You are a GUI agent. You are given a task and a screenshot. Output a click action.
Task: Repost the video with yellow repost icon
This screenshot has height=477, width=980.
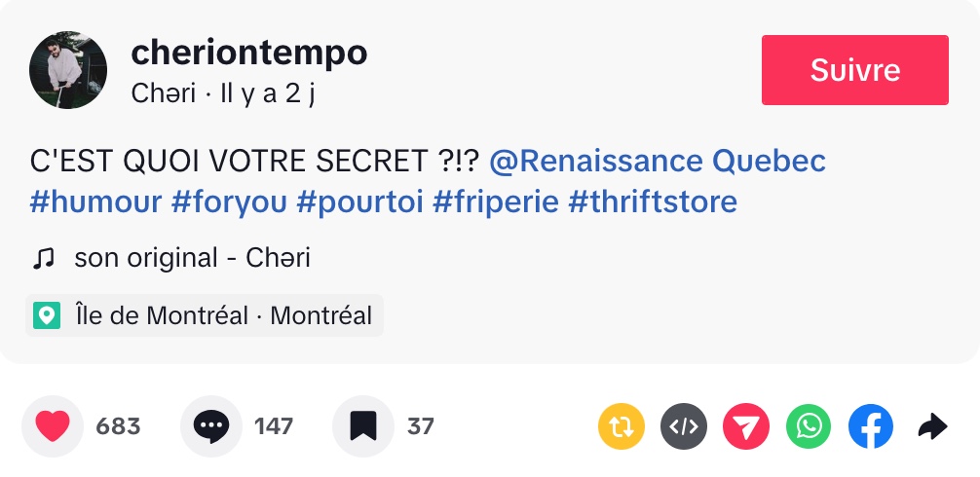coord(621,426)
